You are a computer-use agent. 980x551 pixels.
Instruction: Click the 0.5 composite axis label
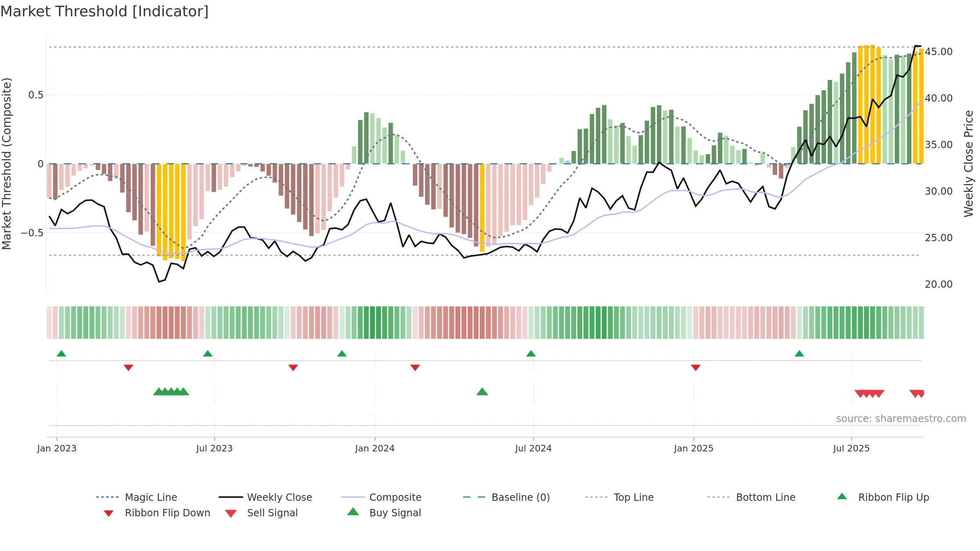36,95
